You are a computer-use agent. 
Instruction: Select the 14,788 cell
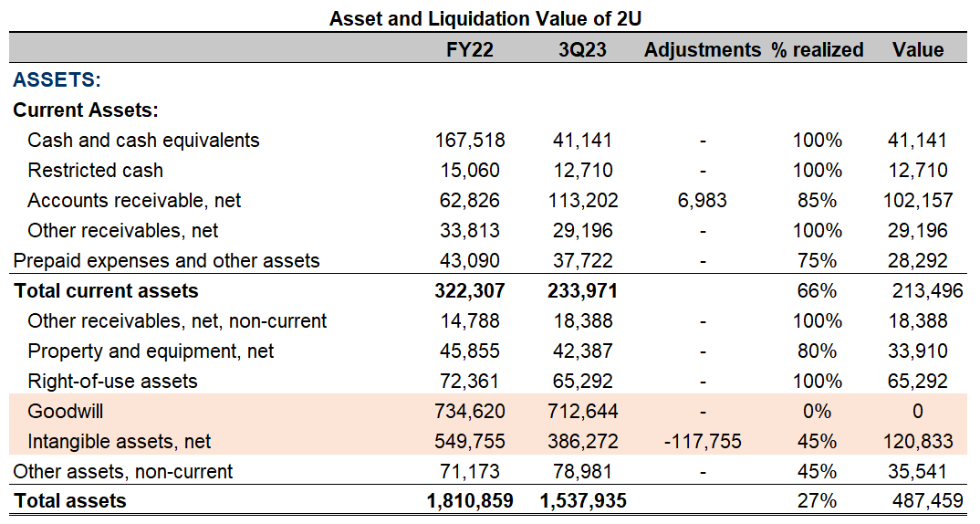pyautogui.click(x=469, y=320)
